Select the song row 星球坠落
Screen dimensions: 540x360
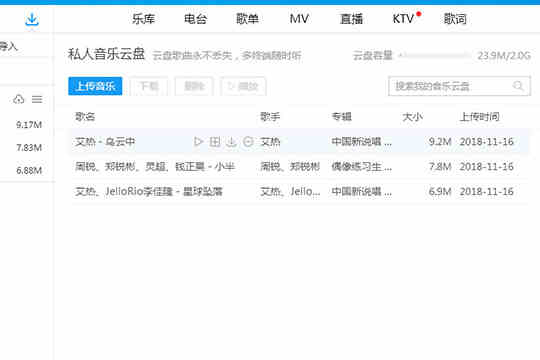(299, 192)
